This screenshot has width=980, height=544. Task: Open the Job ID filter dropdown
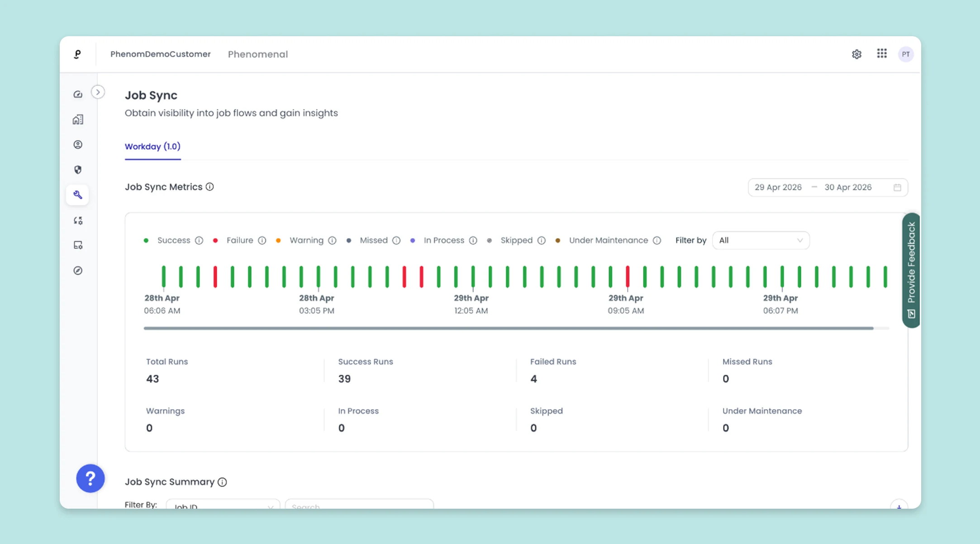coord(223,505)
